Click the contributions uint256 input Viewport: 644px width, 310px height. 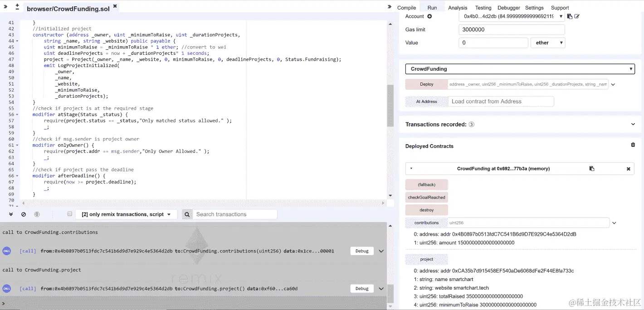coord(528,223)
